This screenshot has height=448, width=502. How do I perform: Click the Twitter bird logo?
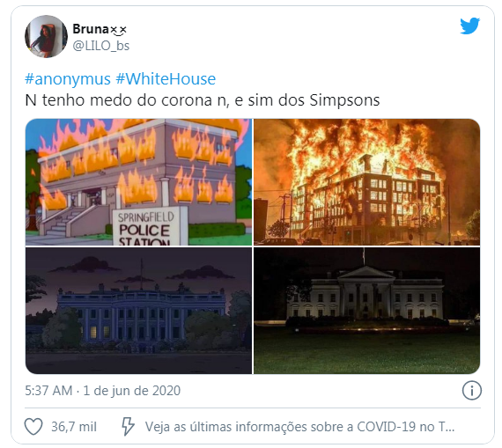(x=469, y=26)
